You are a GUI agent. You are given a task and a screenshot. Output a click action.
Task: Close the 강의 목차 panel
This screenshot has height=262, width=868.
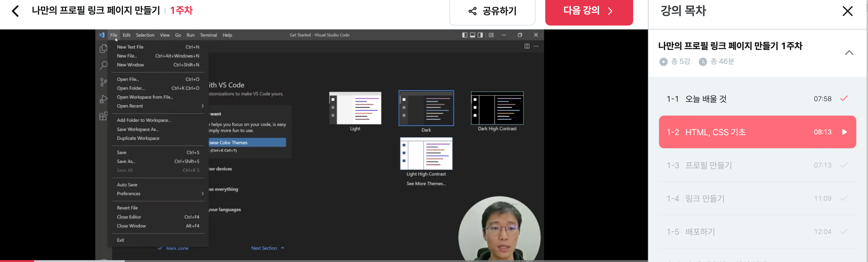point(847,11)
